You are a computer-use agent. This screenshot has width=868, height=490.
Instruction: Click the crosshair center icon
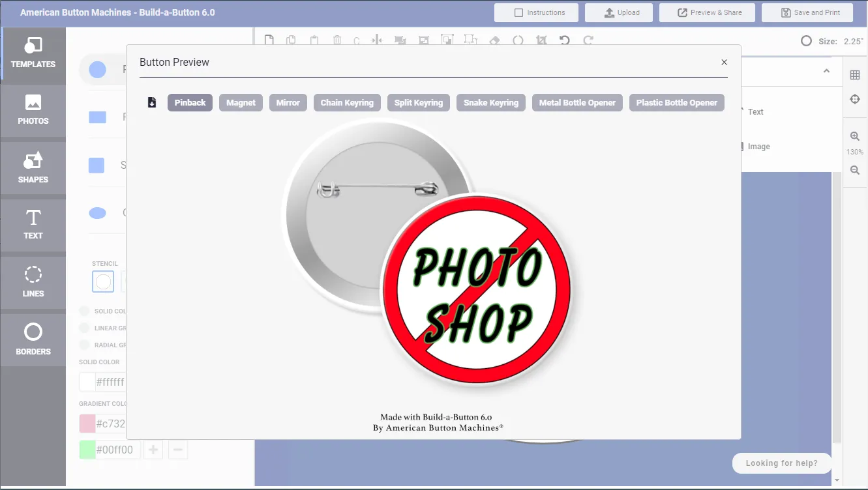(x=855, y=99)
